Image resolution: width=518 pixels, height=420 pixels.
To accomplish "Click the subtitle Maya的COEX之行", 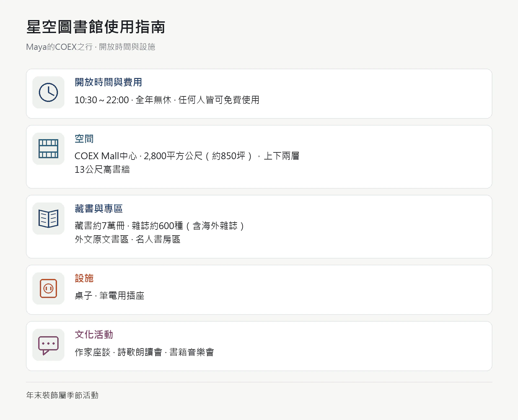I will point(91,47).
